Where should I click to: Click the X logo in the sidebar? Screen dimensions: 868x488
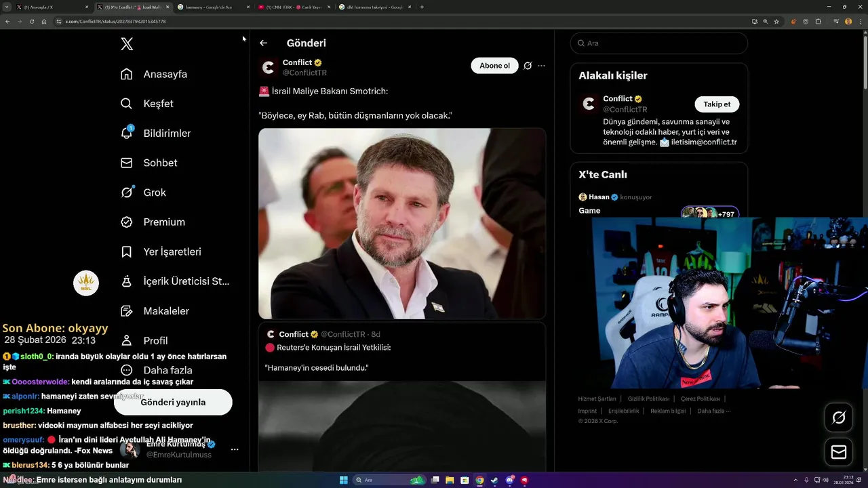pyautogui.click(x=127, y=44)
